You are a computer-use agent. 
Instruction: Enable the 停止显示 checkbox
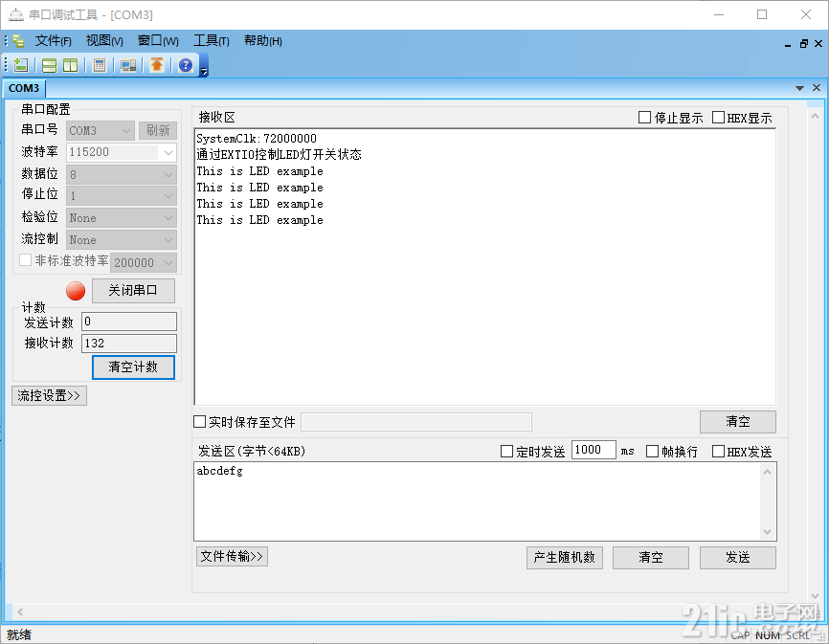click(x=644, y=118)
